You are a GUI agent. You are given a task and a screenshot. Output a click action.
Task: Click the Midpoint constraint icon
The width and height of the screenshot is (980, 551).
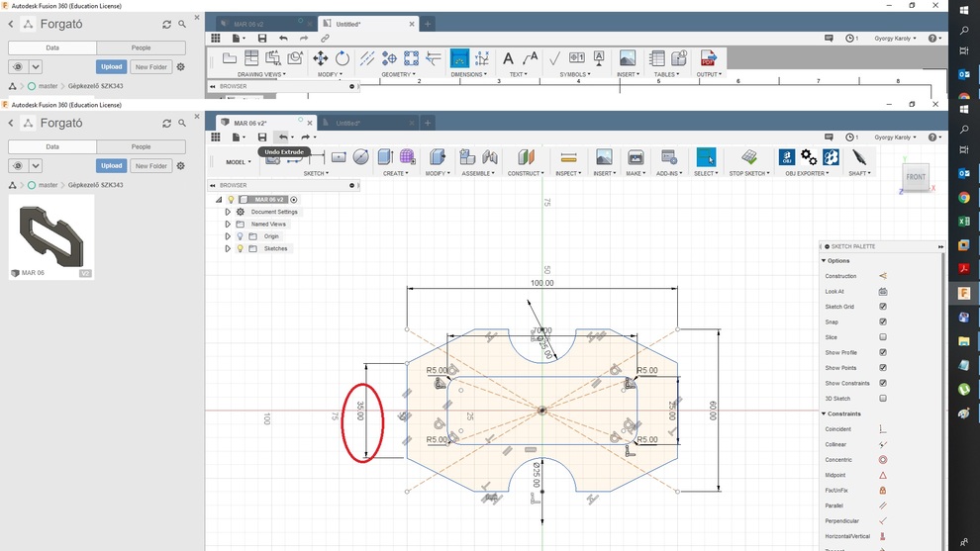click(883, 475)
